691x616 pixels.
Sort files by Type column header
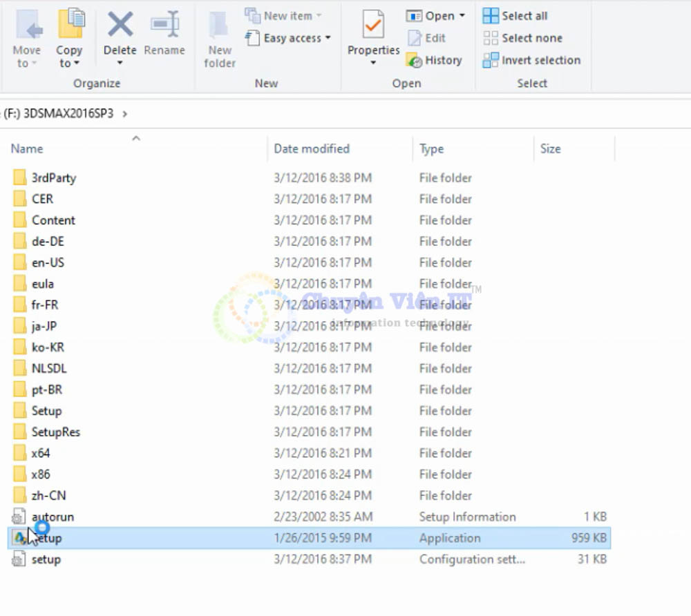coord(431,148)
